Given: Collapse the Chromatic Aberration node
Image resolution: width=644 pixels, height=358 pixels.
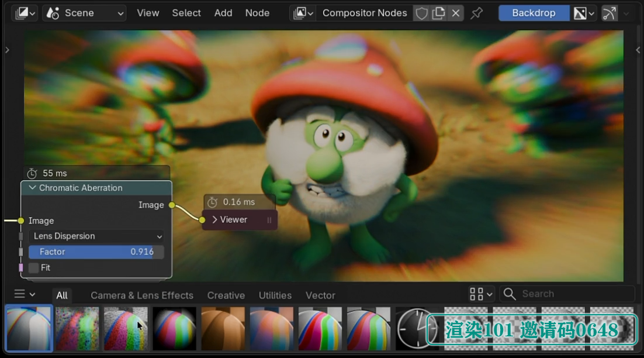Looking at the screenshot, I should click(32, 188).
